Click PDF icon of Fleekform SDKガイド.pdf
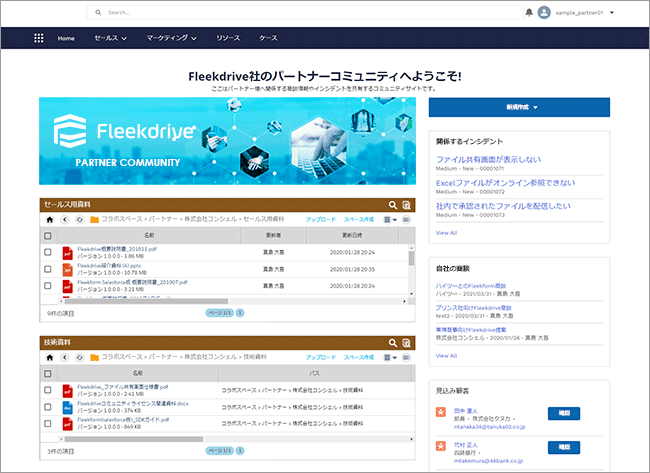 pos(68,424)
